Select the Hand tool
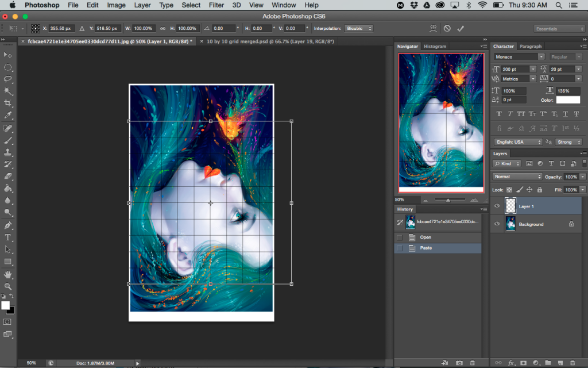Viewport: 588px width, 368px height. [x=7, y=274]
